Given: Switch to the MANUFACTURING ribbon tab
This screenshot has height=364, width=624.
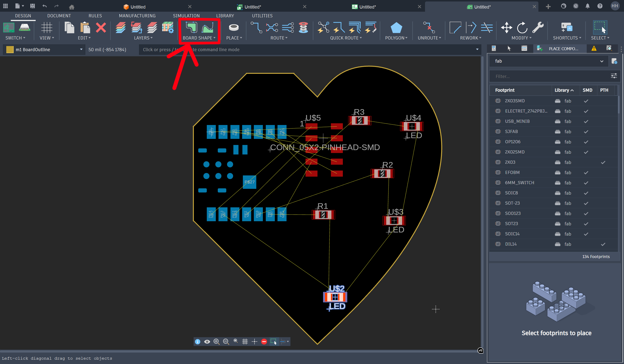Looking at the screenshot, I should pos(137,16).
